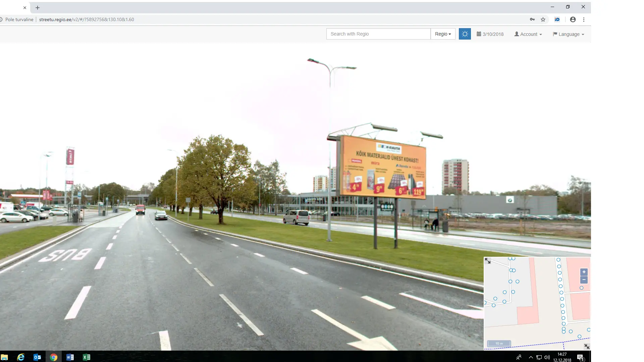Image resolution: width=644 pixels, height=362 pixels.
Task: Click the isolated location marker beside the minimap zoom-out button
Action: (581, 288)
